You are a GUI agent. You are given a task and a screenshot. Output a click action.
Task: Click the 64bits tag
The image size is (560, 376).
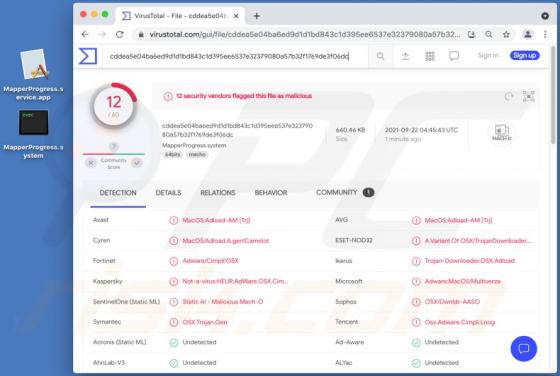pos(173,155)
